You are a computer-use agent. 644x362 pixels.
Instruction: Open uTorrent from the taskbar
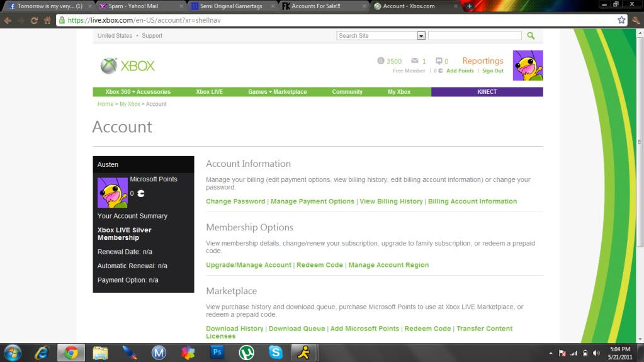pyautogui.click(x=246, y=353)
